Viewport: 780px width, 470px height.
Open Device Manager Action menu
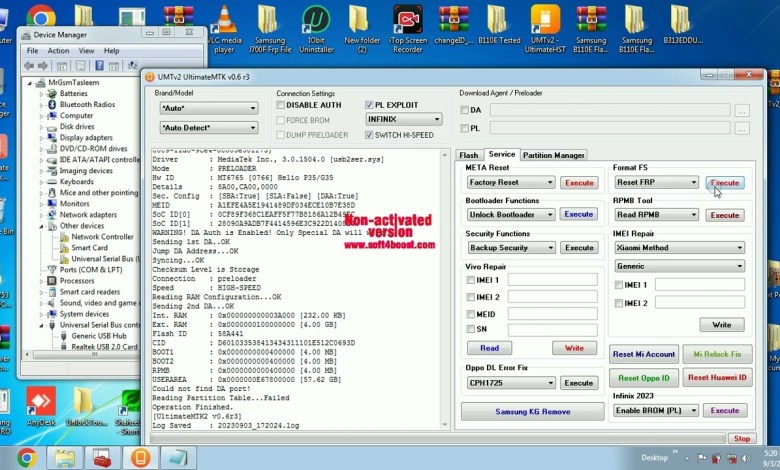[x=58, y=51]
